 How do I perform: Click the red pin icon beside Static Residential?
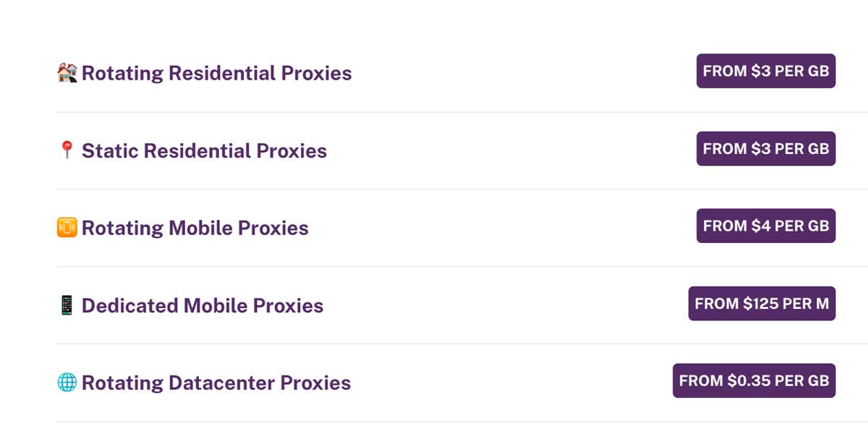[x=67, y=150]
